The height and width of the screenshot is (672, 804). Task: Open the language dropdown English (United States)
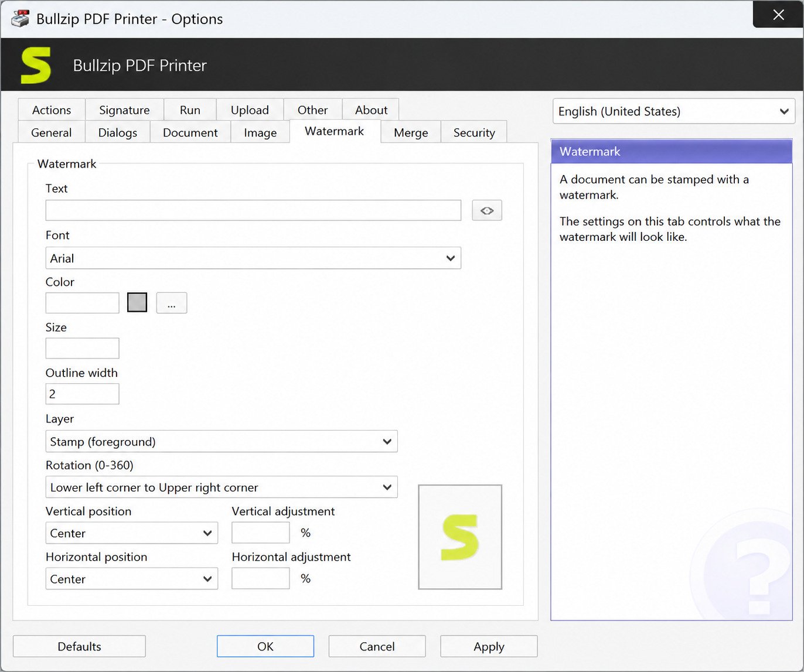coord(674,111)
